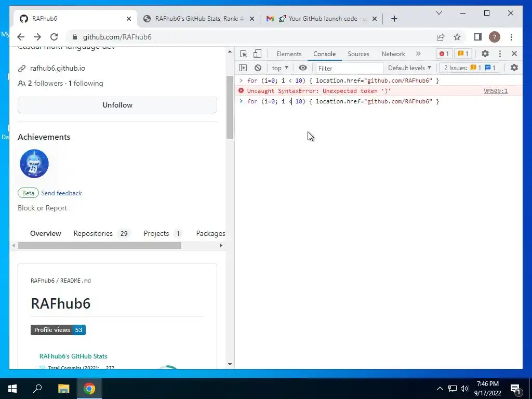The image size is (532, 399).
Task: Toggle the device toolbar icon
Action: [x=258, y=54]
